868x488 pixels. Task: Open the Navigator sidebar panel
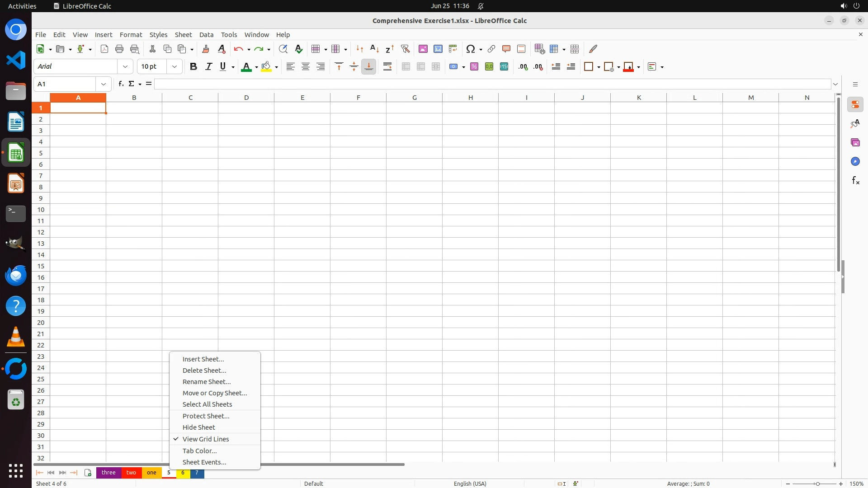855,162
